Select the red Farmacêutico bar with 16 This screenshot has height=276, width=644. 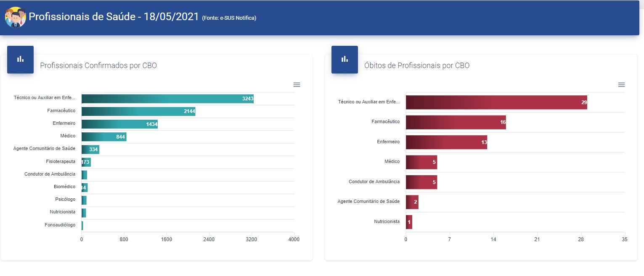coord(456,122)
